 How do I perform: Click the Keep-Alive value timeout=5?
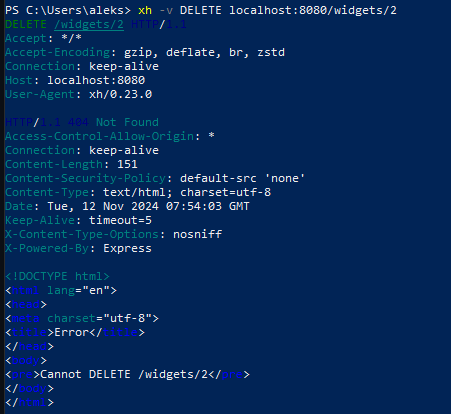pyautogui.click(x=120, y=220)
